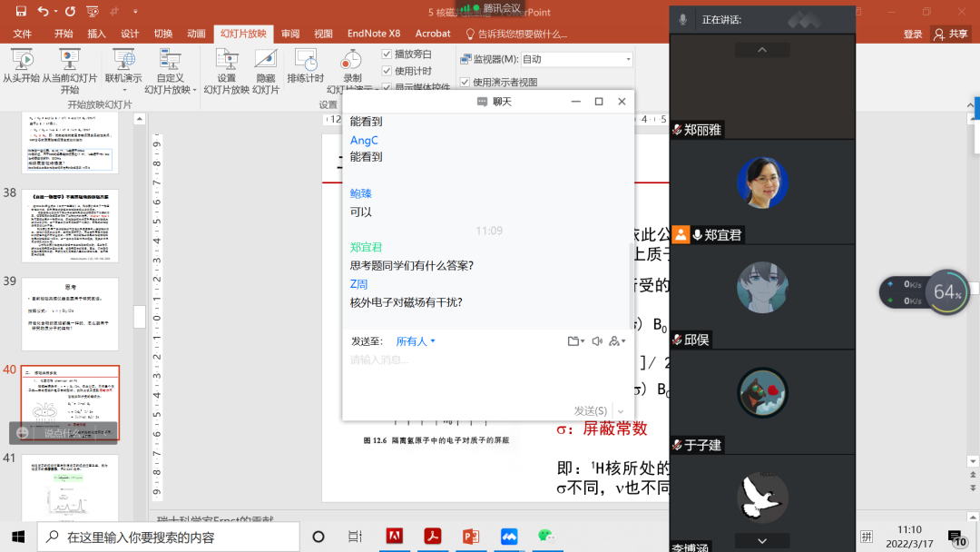
Task: Uncheck the 播放旁白 narration checkbox
Action: pos(386,53)
